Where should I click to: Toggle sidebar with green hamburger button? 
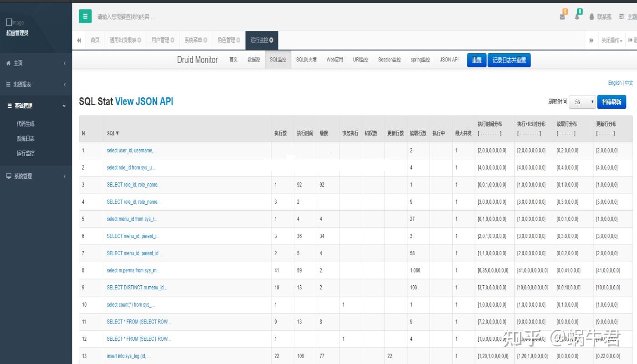tap(85, 16)
